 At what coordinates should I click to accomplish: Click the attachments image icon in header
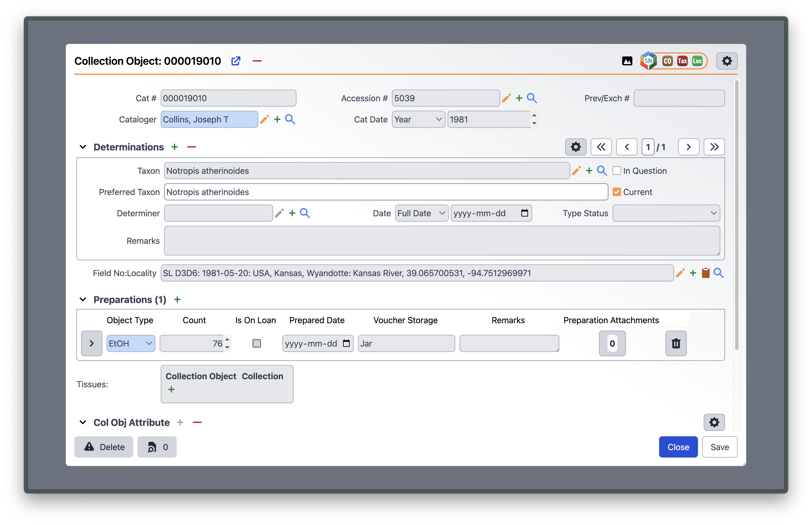[x=627, y=61]
